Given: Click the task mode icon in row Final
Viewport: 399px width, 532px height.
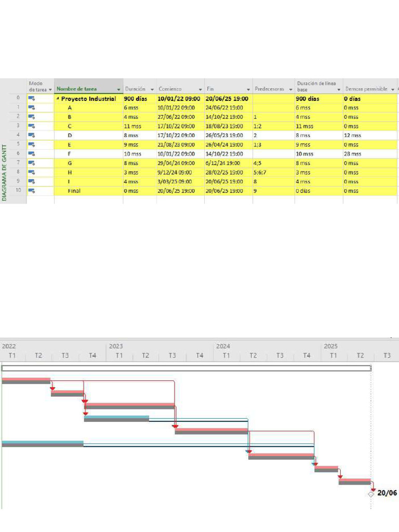Looking at the screenshot, I should click(32, 191).
